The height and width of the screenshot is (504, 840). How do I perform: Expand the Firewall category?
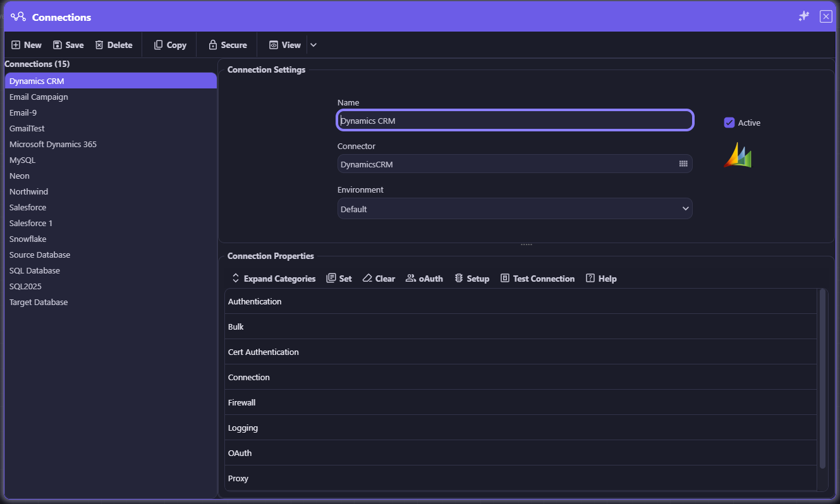(521, 402)
